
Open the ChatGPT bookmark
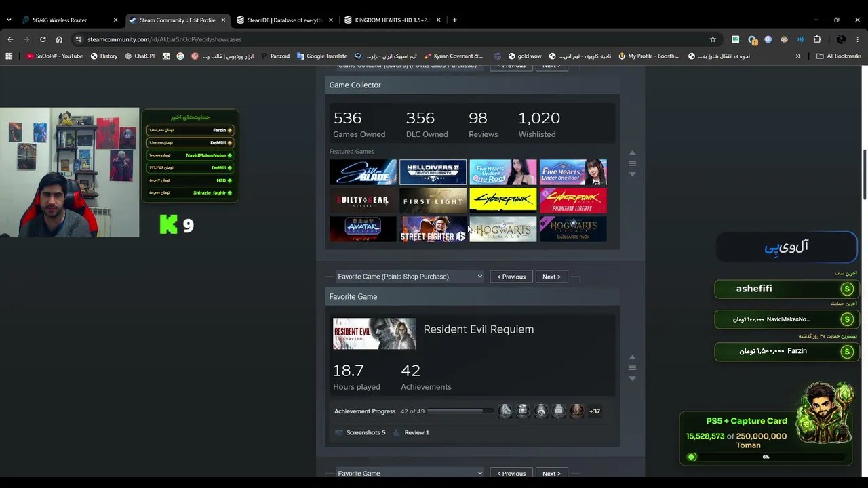coord(140,56)
